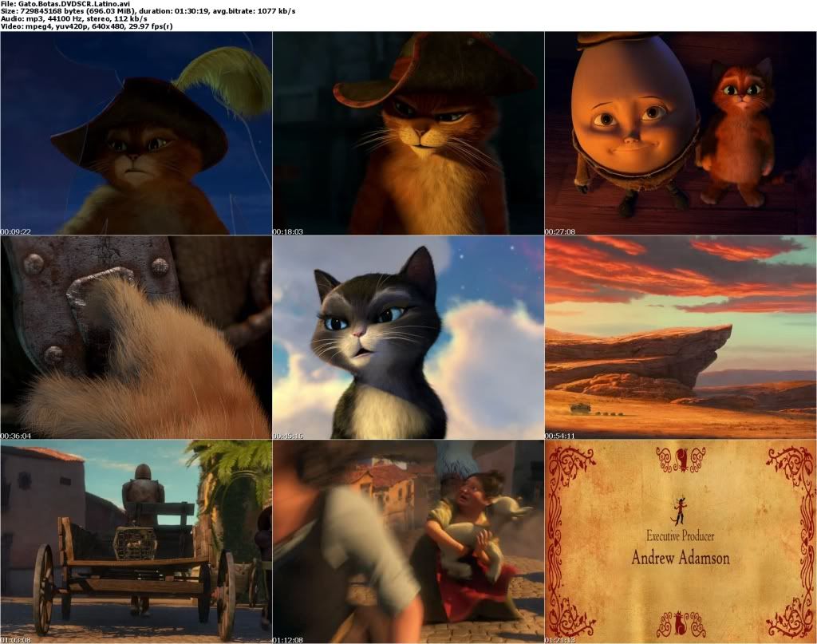Click the 01:03:08 timestamp label
This screenshot has height=644, width=817.
click(16, 640)
